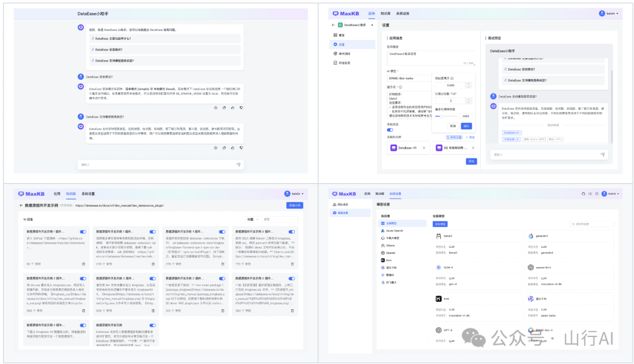634x364 pixels.
Task: Remove the DE 在线知识库 card with its X
Action: point(473,147)
